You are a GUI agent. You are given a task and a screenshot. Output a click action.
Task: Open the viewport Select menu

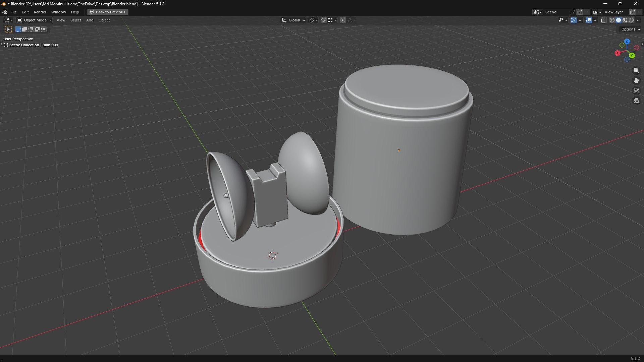(75, 20)
